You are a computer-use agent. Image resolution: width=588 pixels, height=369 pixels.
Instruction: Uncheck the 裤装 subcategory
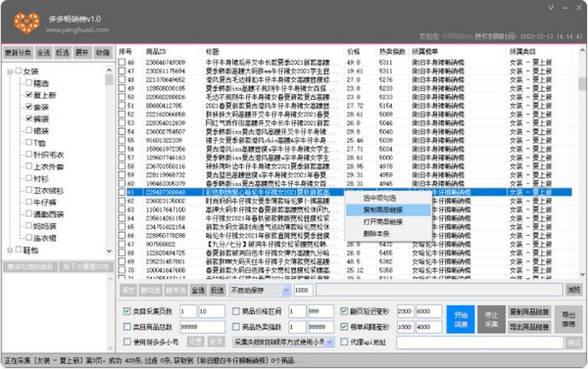pos(28,118)
